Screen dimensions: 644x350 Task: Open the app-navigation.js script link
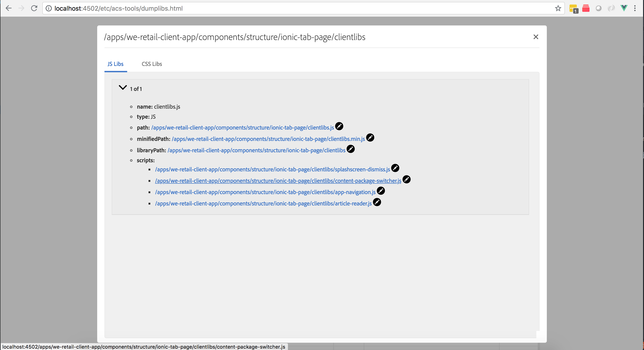(265, 192)
